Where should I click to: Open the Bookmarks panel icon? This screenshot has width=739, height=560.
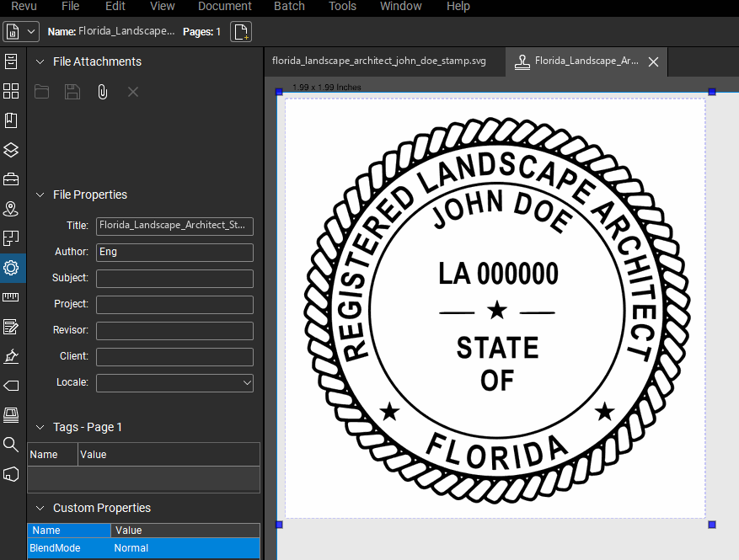point(11,120)
